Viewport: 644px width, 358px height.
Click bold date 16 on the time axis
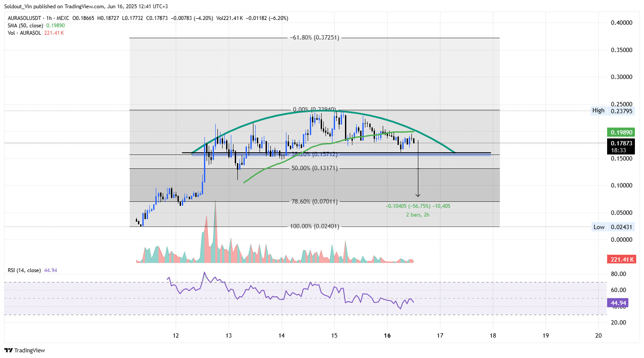388,335
